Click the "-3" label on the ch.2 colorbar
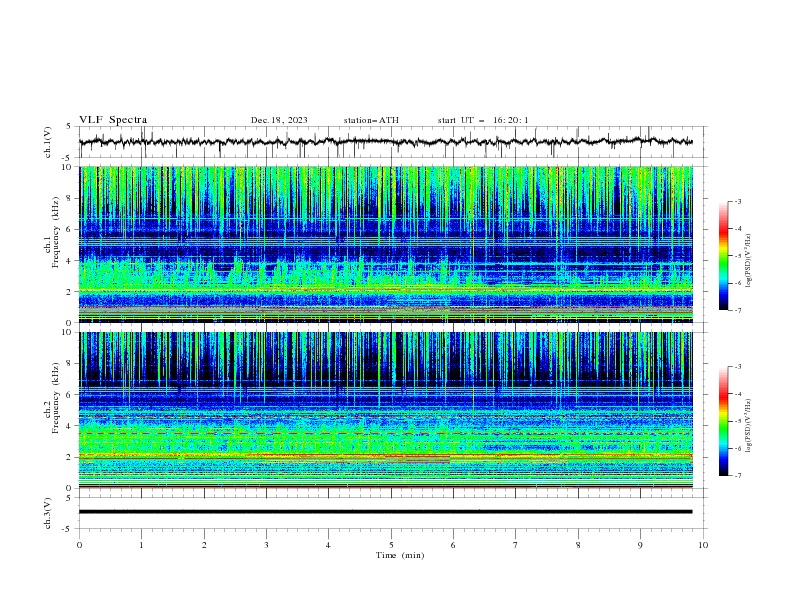The image size is (792, 612). tap(737, 367)
